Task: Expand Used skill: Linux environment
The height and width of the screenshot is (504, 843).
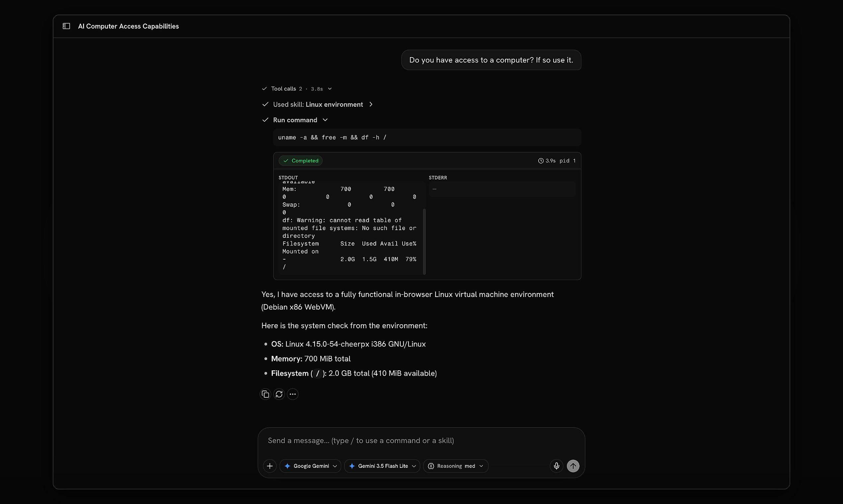Action: pyautogui.click(x=318, y=104)
